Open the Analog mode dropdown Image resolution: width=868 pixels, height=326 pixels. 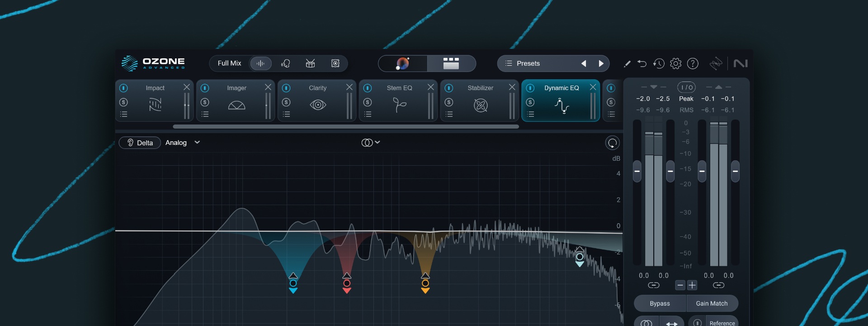pos(183,143)
